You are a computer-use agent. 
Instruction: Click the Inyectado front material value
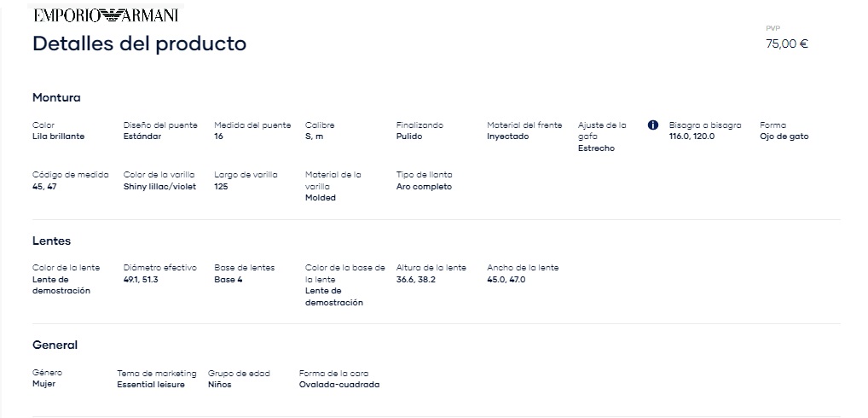tap(507, 136)
